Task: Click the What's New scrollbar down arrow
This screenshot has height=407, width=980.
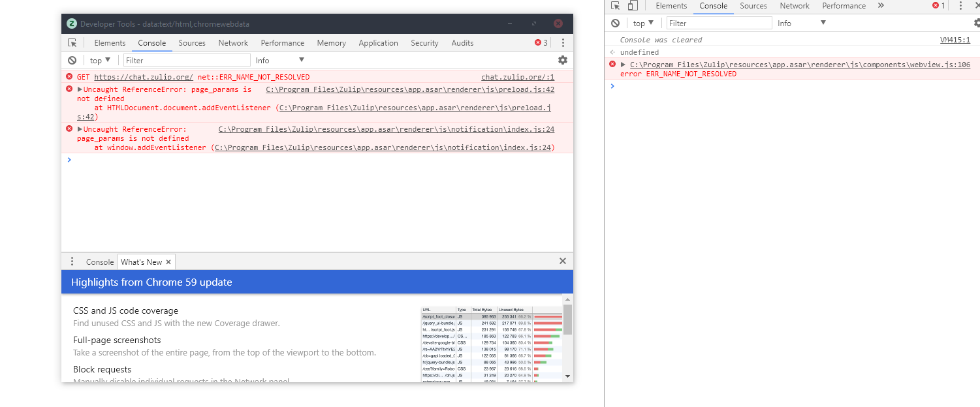Action: [x=567, y=376]
